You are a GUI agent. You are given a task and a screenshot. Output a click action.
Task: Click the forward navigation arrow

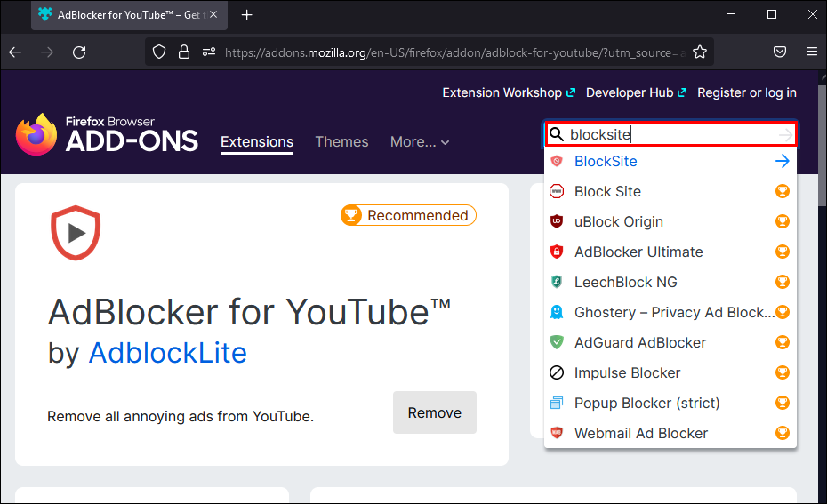click(47, 52)
